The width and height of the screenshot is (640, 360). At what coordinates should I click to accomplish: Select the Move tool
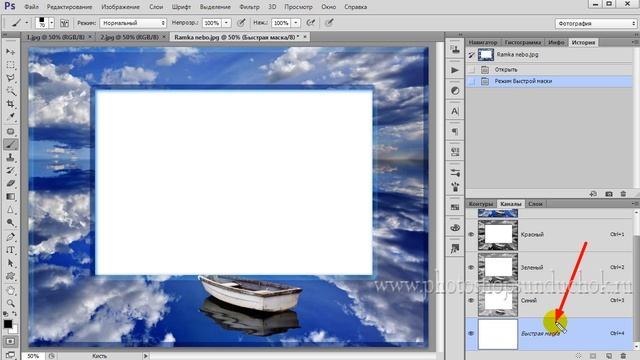(11, 52)
